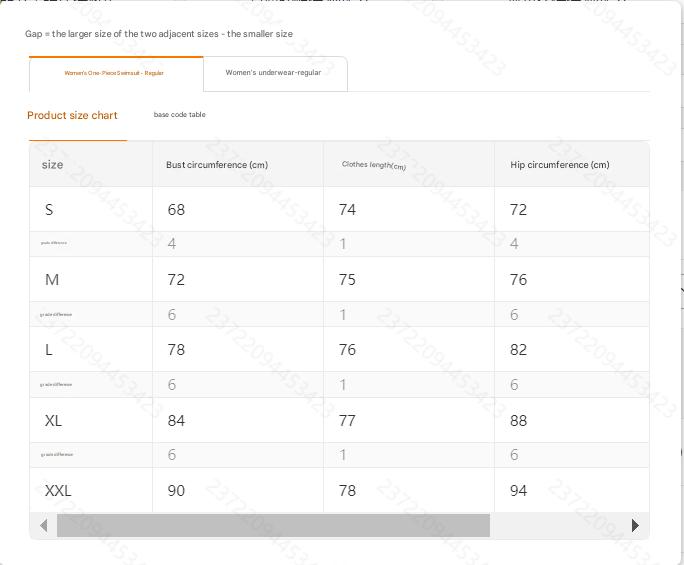The image size is (684, 565).
Task: Select the XL size row label
Action: coord(53,421)
